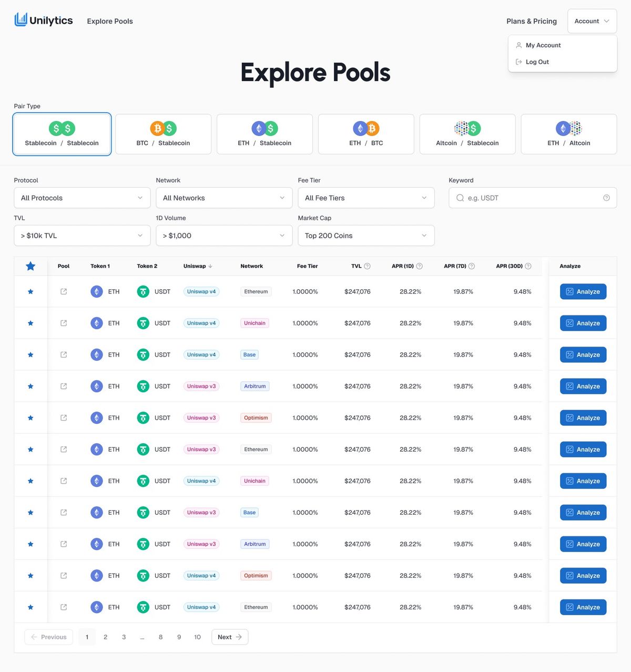Open pool link for Ethereum Uniswap v3 row
Image resolution: width=631 pixels, height=672 pixels.
click(x=64, y=449)
